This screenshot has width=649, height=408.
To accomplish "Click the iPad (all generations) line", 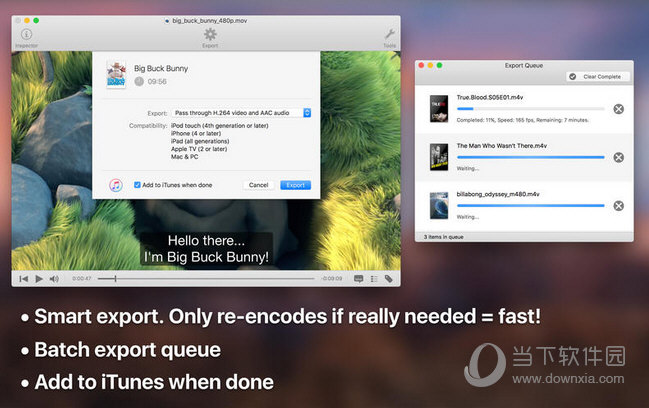I will click(200, 141).
